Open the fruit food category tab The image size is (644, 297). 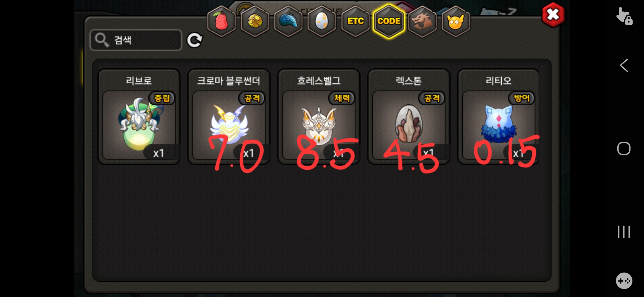[222, 21]
